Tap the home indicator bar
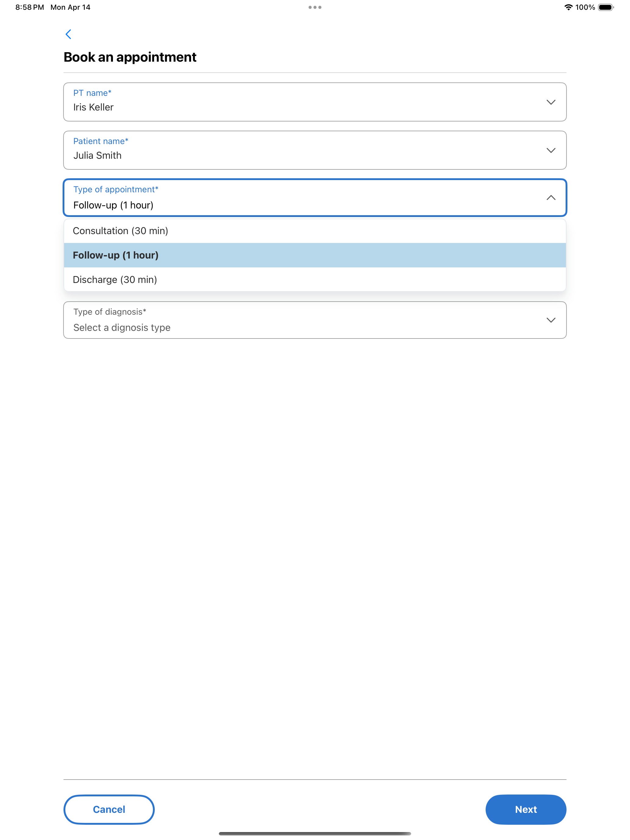Screen dimensions: 630x840 (315, 834)
